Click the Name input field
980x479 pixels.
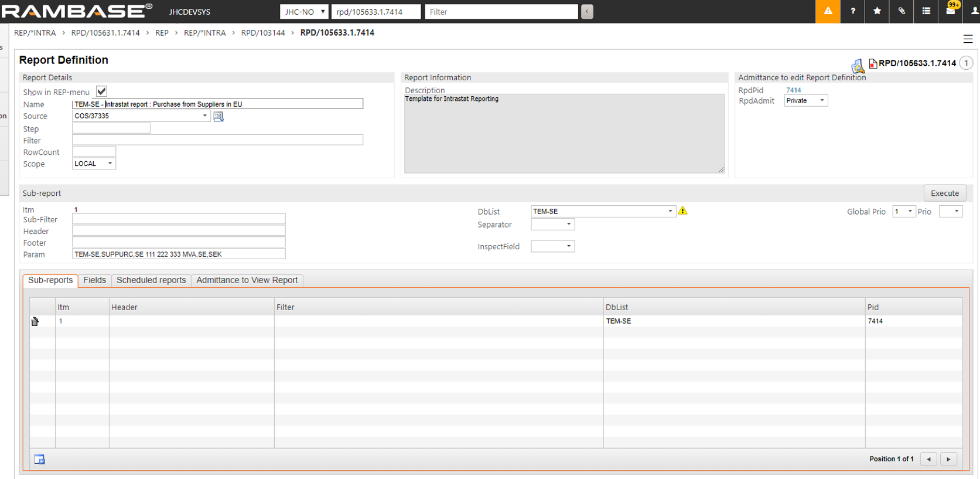pos(217,104)
